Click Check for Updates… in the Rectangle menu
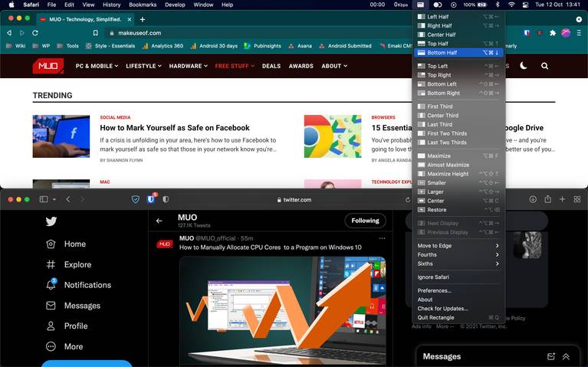This screenshot has width=588, height=367. [x=458, y=309]
